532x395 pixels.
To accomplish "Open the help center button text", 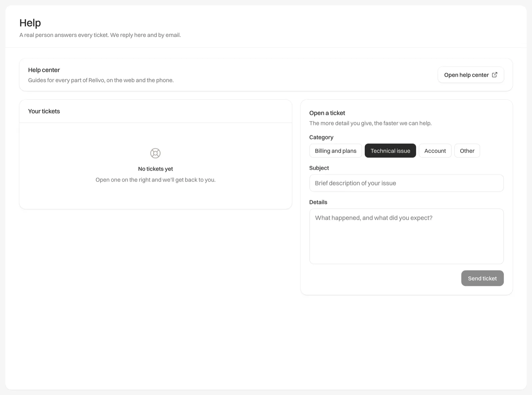I will click(x=466, y=75).
